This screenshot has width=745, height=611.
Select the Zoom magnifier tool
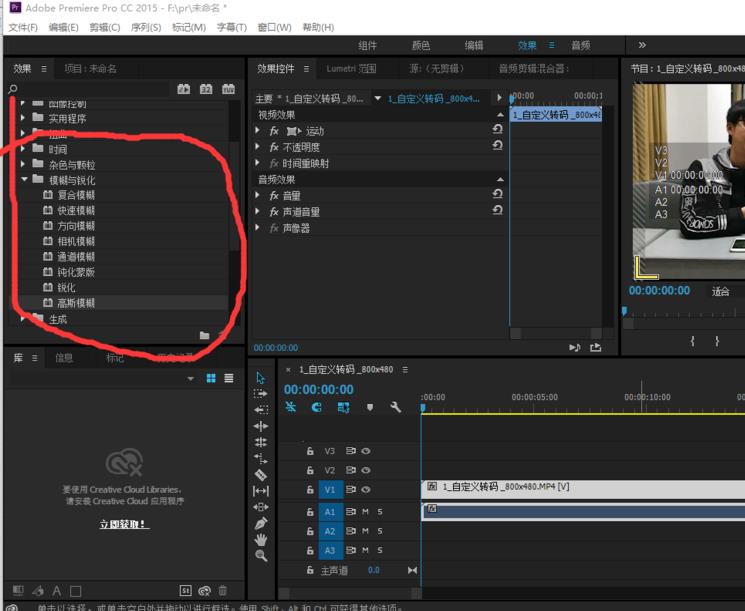click(x=261, y=555)
